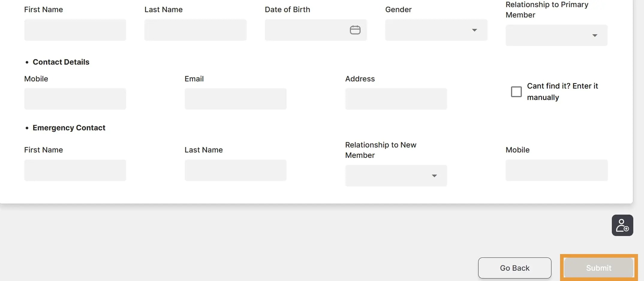Open Relationship to New Member dropdown

(x=396, y=176)
